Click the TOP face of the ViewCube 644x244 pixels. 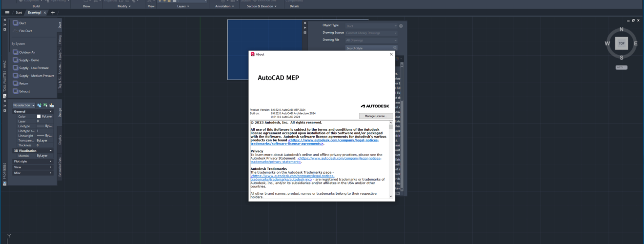point(621,43)
